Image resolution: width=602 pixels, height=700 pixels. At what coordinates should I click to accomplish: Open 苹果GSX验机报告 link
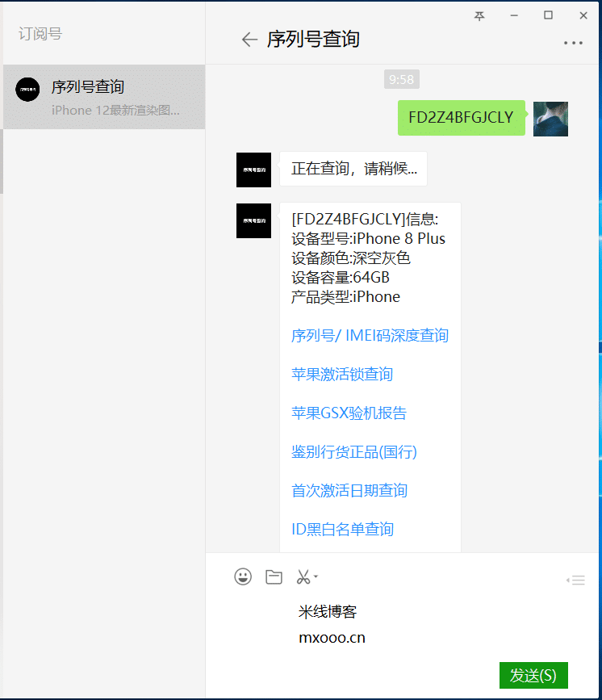click(x=349, y=413)
